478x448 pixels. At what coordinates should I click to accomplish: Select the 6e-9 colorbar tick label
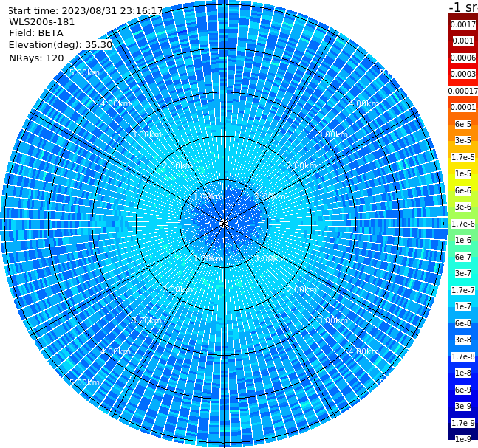[x=463, y=390]
